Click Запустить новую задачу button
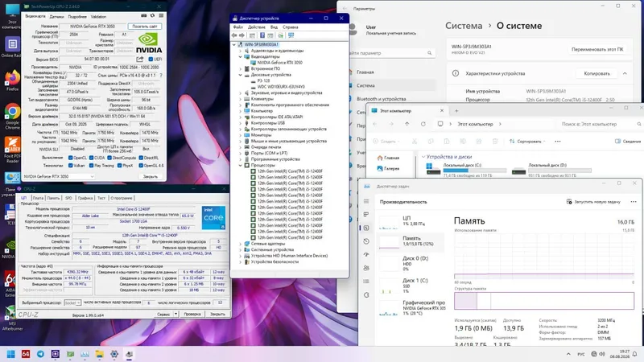Screen dimensions: 644x362 (x=592, y=202)
